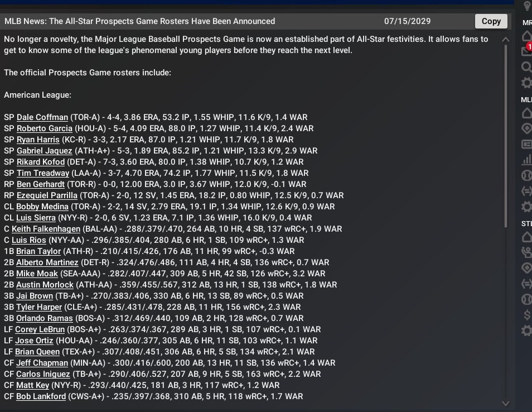Open Dale Coffman's player link
532x412 pixels.
[x=42, y=117]
